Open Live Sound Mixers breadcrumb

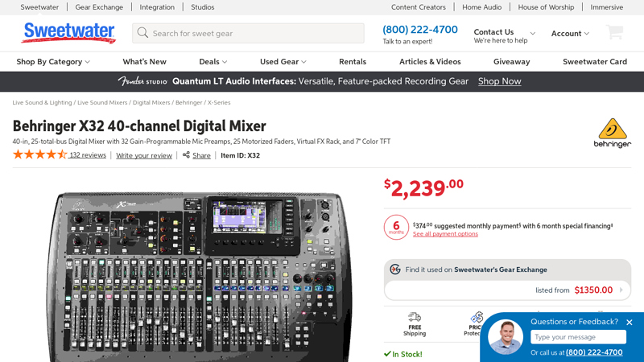(x=102, y=103)
